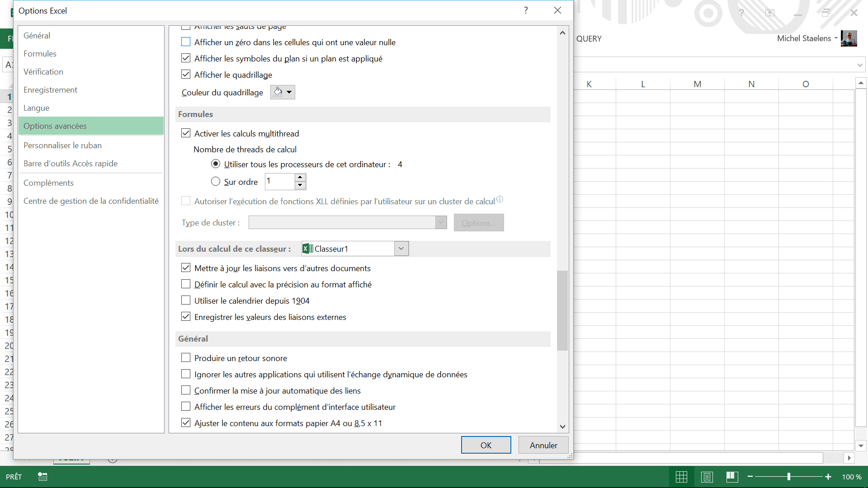This screenshot has width=868, height=488.
Task: Enable Utiliser le calendrier depuis 1904
Action: 186,300
